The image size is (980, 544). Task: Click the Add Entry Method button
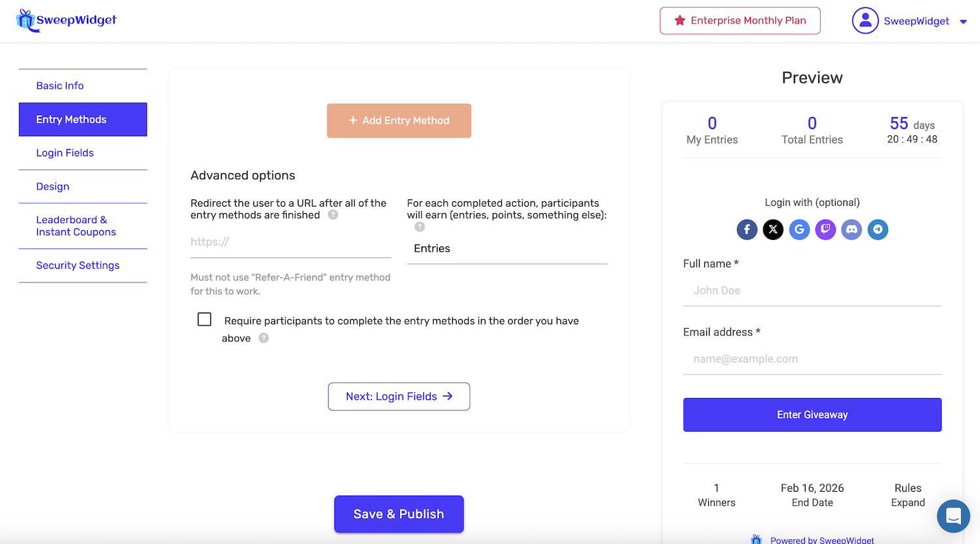click(x=399, y=120)
